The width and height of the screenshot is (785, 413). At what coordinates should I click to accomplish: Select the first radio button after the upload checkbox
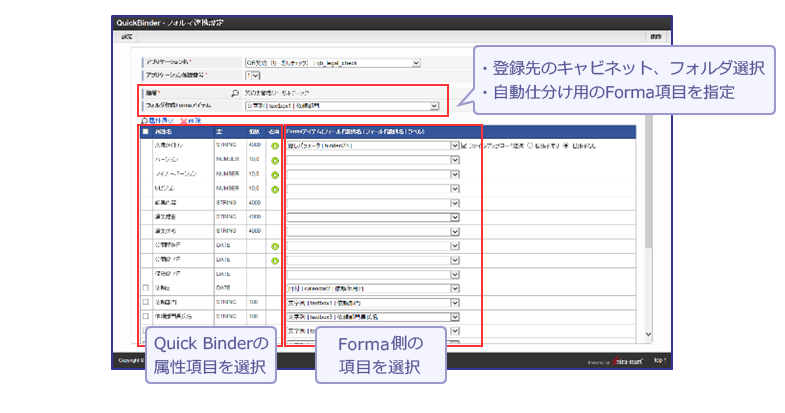pos(530,146)
